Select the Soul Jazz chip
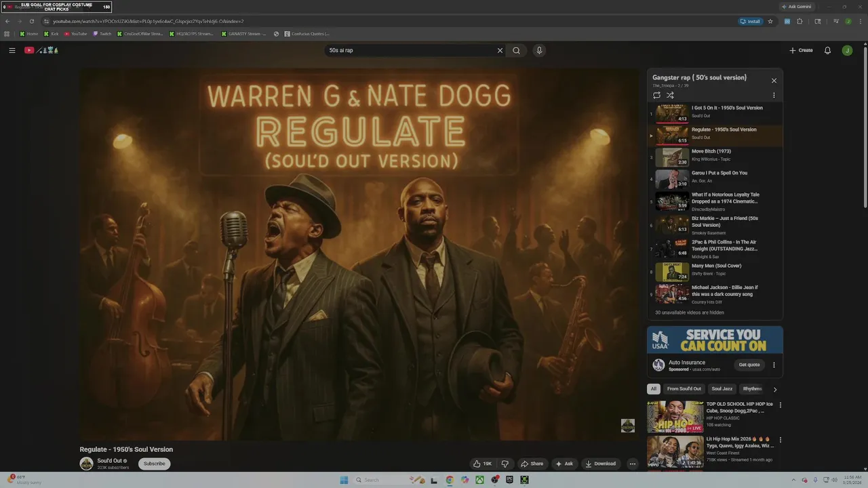The height and width of the screenshot is (488, 868). pos(722,389)
